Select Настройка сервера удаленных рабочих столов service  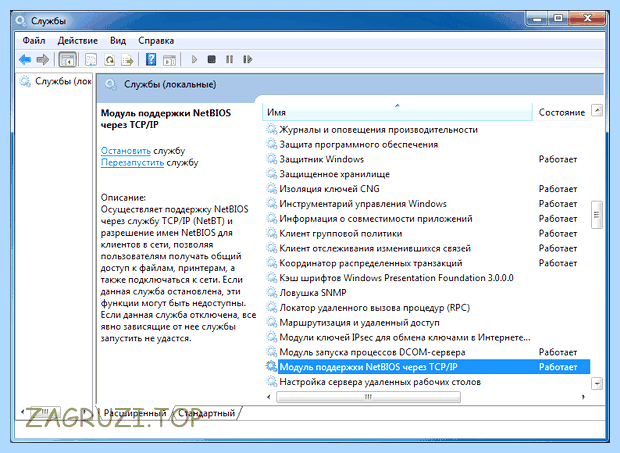point(380,382)
